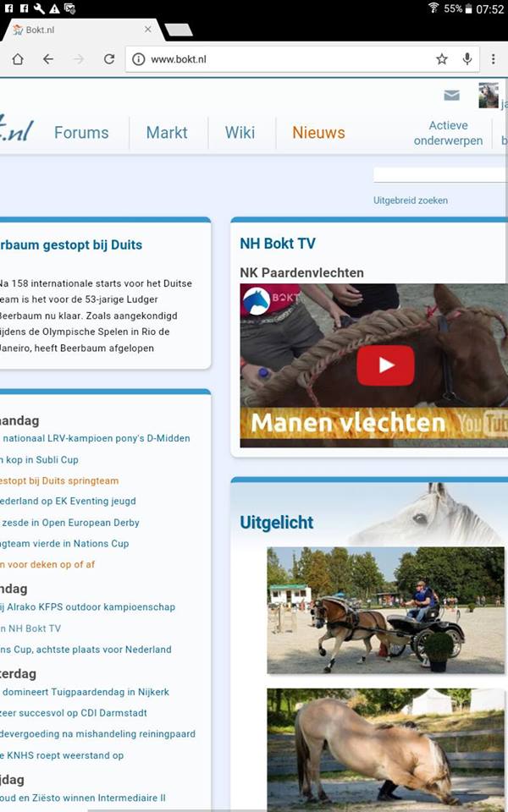Open the user profile avatar
Screen dimensions: 508x812
click(489, 96)
